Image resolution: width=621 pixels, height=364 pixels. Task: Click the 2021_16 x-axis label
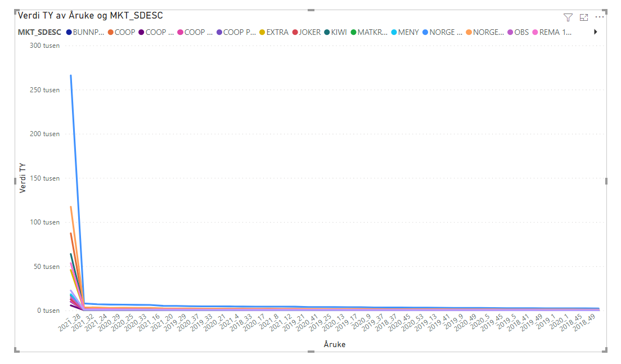(149, 322)
